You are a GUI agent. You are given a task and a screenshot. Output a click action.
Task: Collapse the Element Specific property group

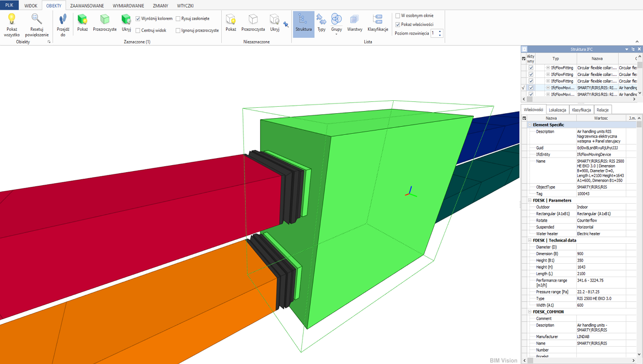point(530,125)
